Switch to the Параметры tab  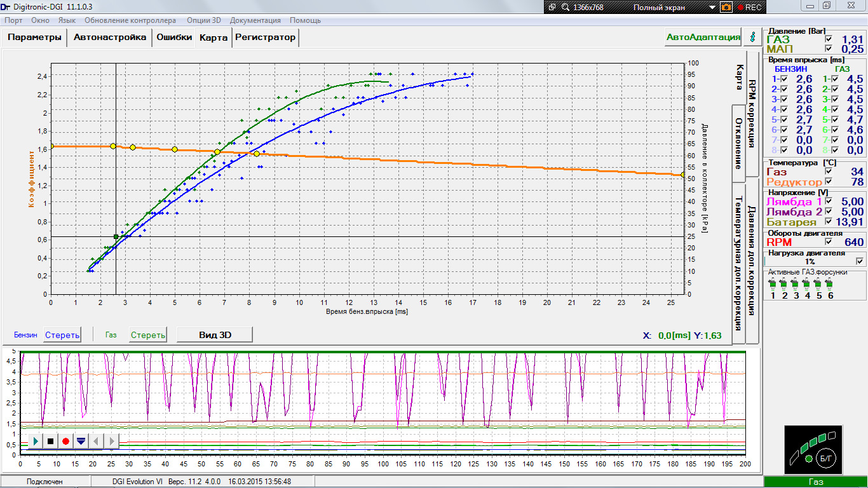35,37
